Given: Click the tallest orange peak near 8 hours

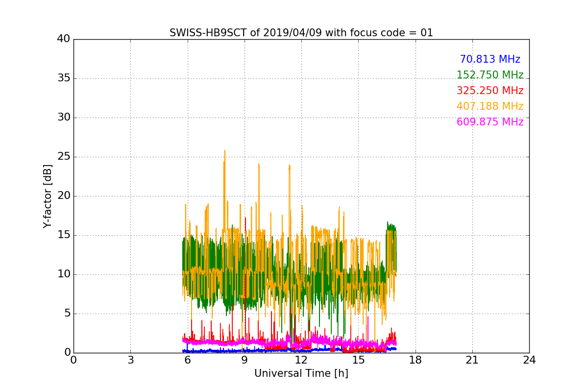Looking at the screenshot, I should pos(224,152).
